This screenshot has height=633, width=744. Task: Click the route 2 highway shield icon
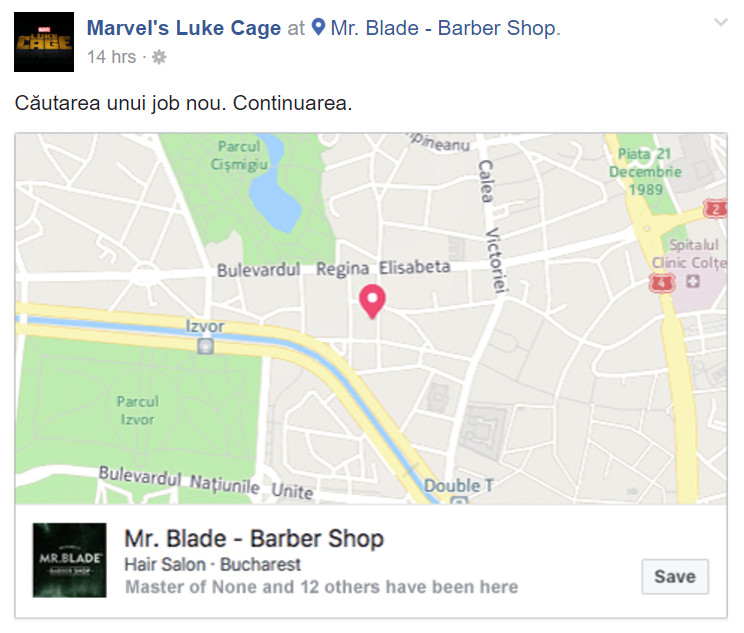[x=715, y=209]
